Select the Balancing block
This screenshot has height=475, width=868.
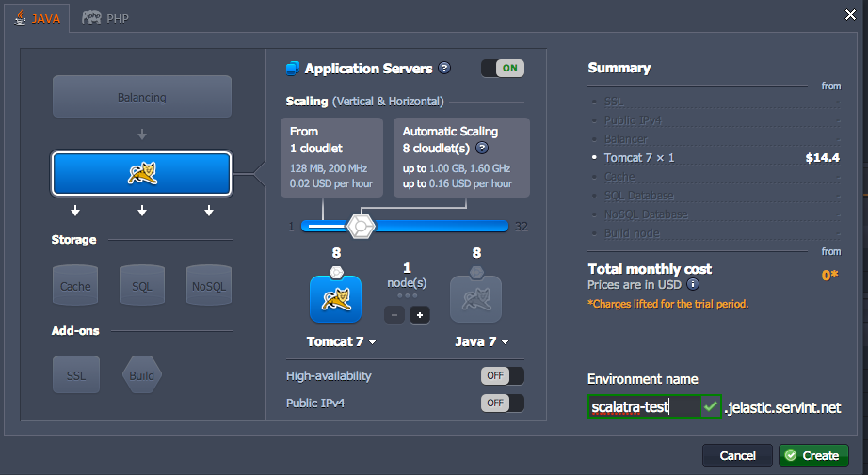coord(142,97)
